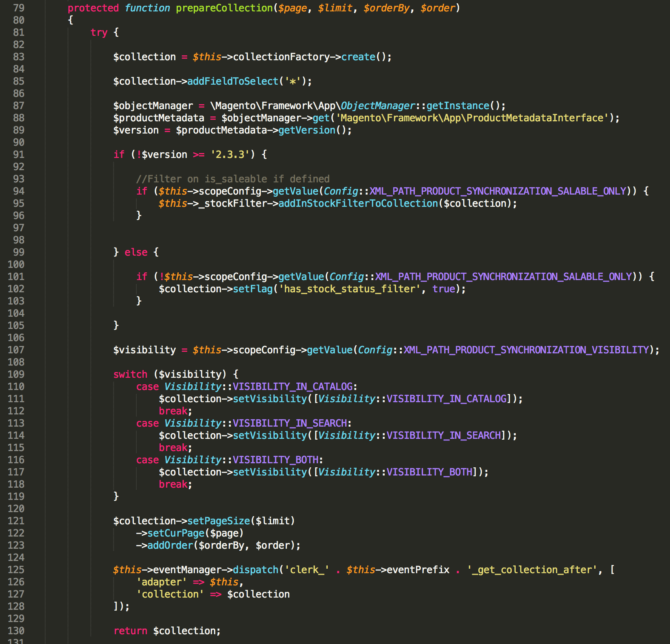
Task: Click the else keyword on line 99
Action: pos(136,252)
